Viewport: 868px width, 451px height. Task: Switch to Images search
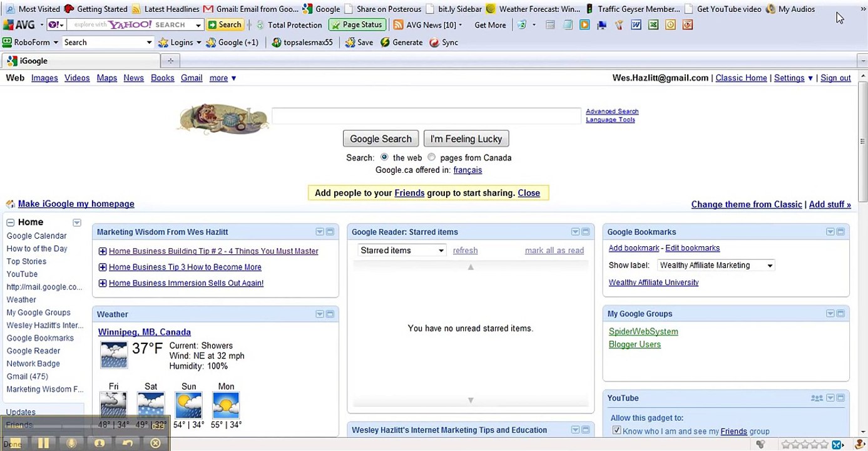click(x=44, y=78)
